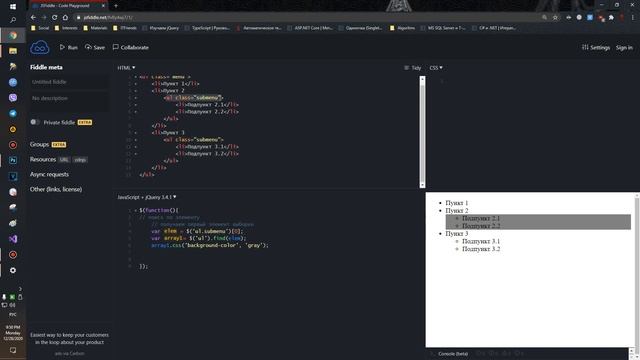Open the Materials bookmarks folder
The height and width of the screenshot is (360, 640).
pos(95,28)
